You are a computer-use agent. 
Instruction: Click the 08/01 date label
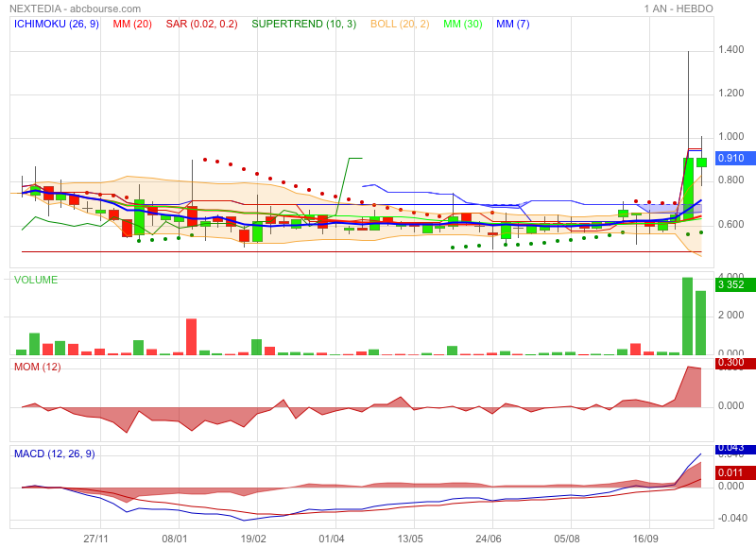(x=175, y=539)
